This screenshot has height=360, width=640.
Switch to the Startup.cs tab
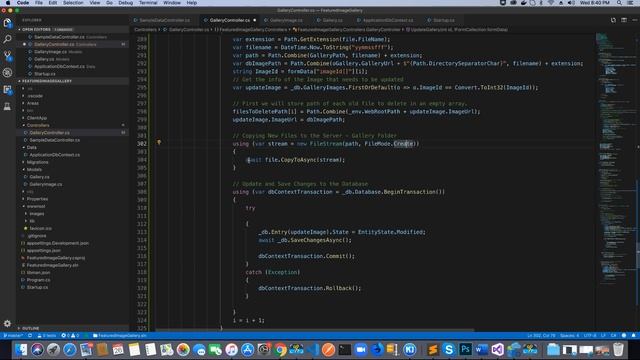click(x=444, y=20)
